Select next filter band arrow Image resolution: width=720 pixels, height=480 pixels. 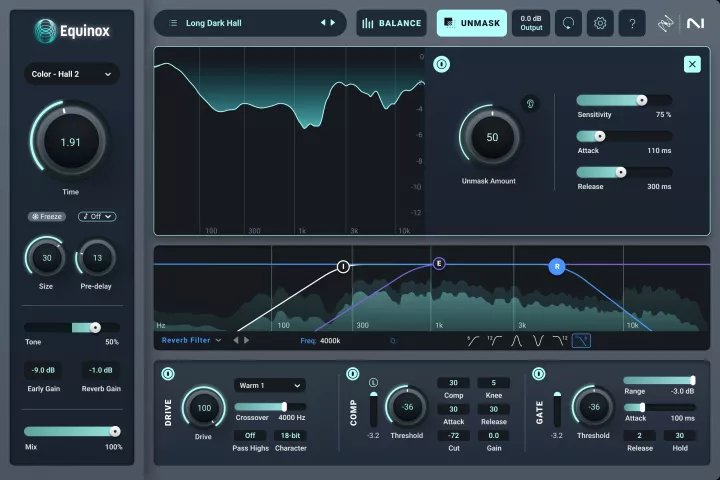[247, 340]
